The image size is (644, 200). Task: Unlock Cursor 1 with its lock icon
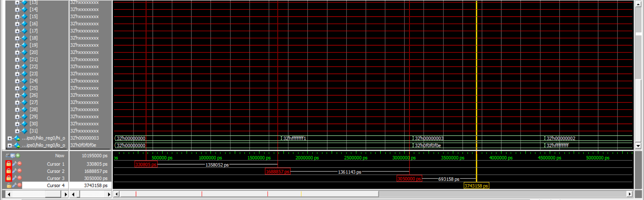[9, 164]
